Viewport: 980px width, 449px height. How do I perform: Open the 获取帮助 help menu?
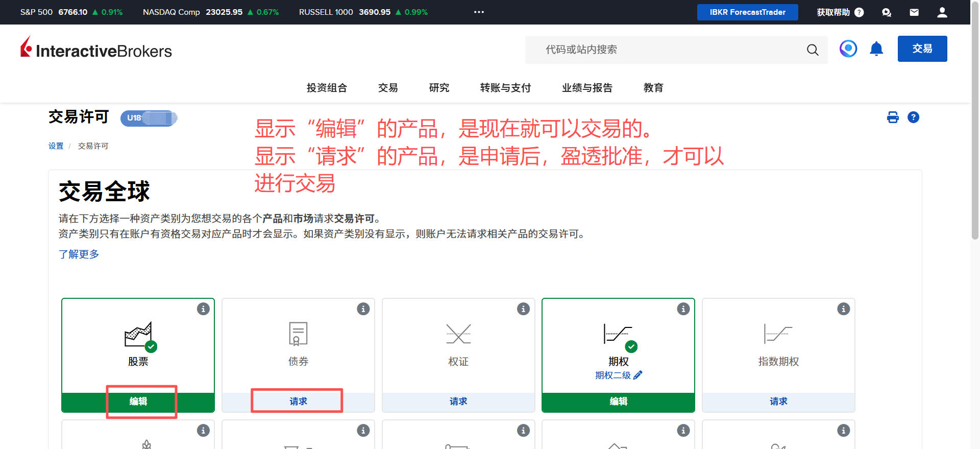840,12
